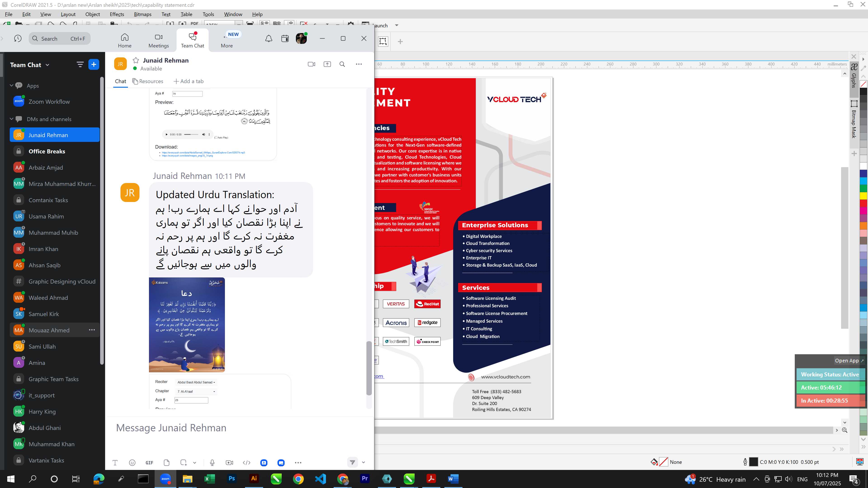
Task: Open the Zoom history clock icon
Action: pyautogui.click(x=18, y=38)
